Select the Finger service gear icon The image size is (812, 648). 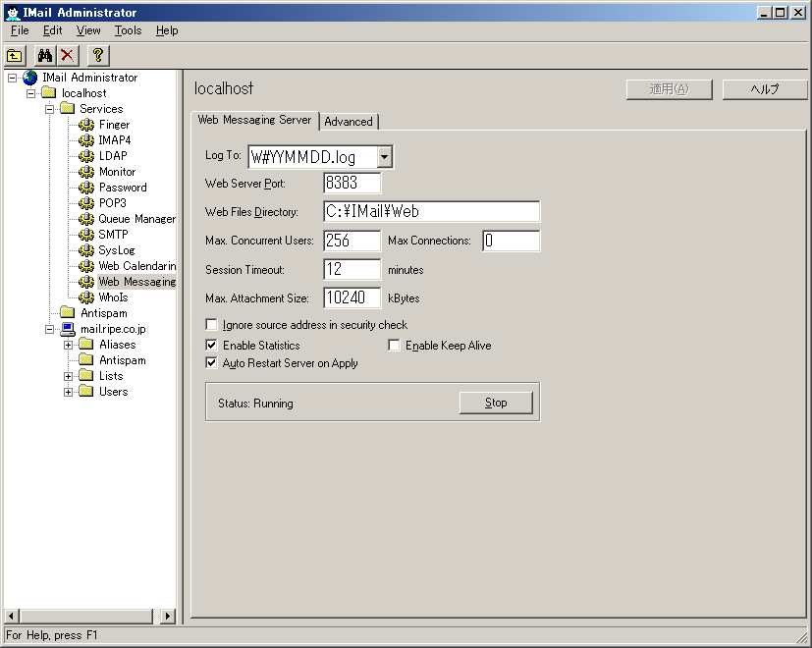pos(86,125)
